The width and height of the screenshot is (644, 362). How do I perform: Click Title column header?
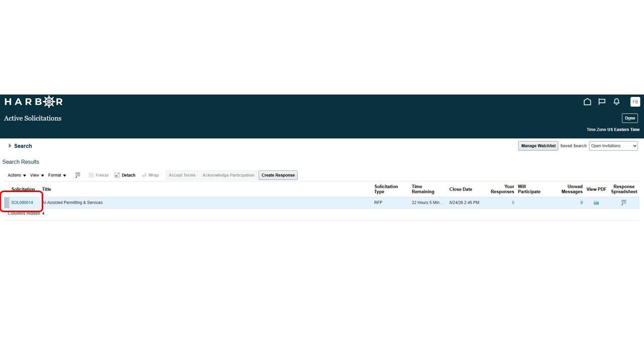click(46, 189)
